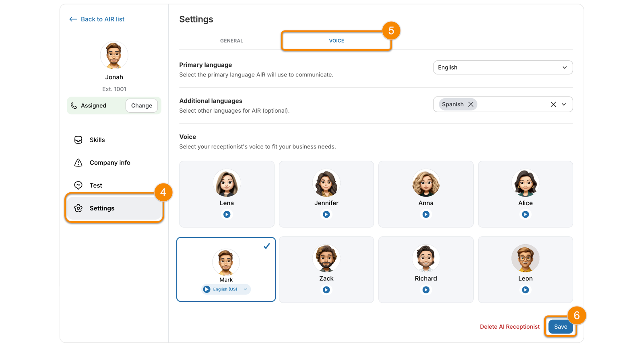This screenshot has height=346, width=644.
Task: Play Zack's voice sample
Action: point(326,290)
